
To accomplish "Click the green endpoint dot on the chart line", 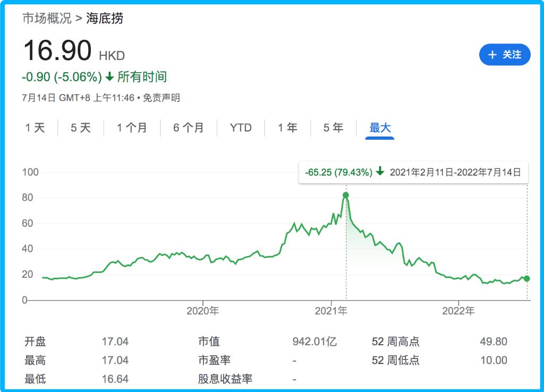I will click(x=526, y=278).
